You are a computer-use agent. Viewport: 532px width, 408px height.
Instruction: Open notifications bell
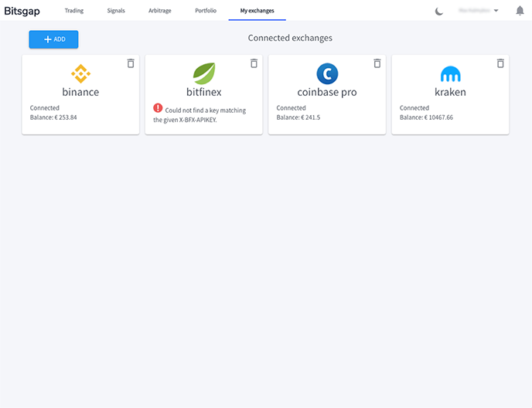pos(520,11)
